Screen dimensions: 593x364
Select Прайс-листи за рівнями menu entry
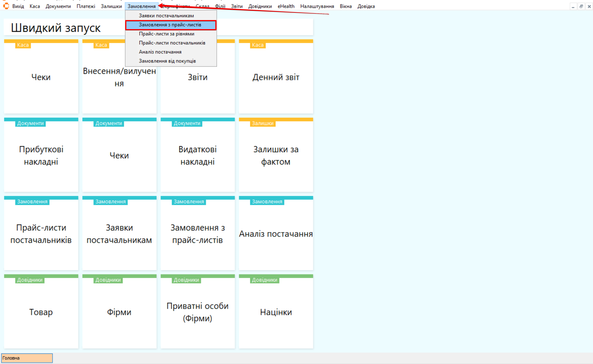[x=166, y=34]
